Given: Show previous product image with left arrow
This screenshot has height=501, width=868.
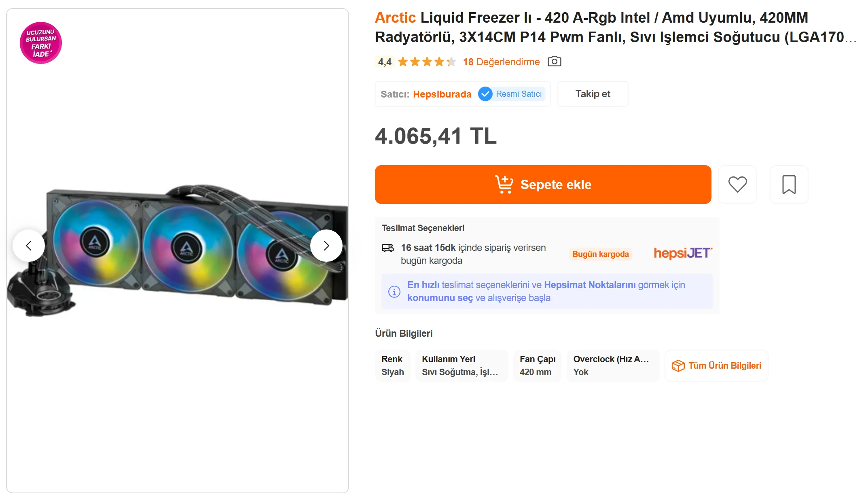Looking at the screenshot, I should point(29,246).
